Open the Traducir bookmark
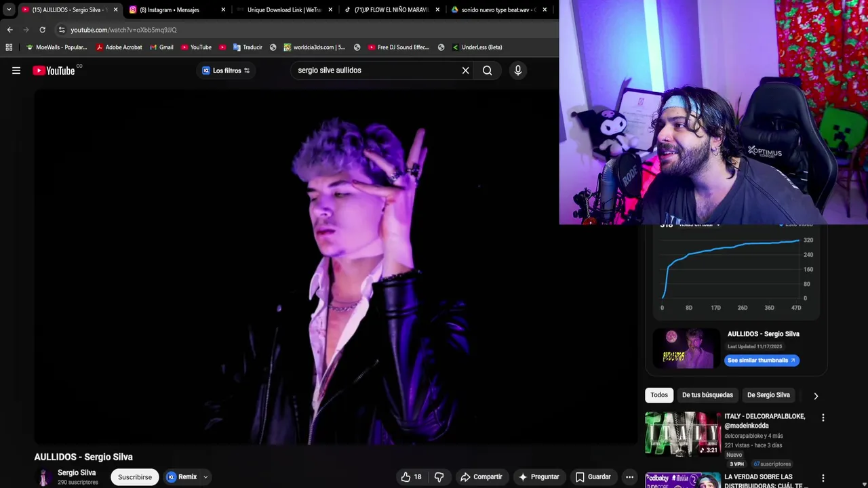This screenshot has height=488, width=868. tap(248, 47)
